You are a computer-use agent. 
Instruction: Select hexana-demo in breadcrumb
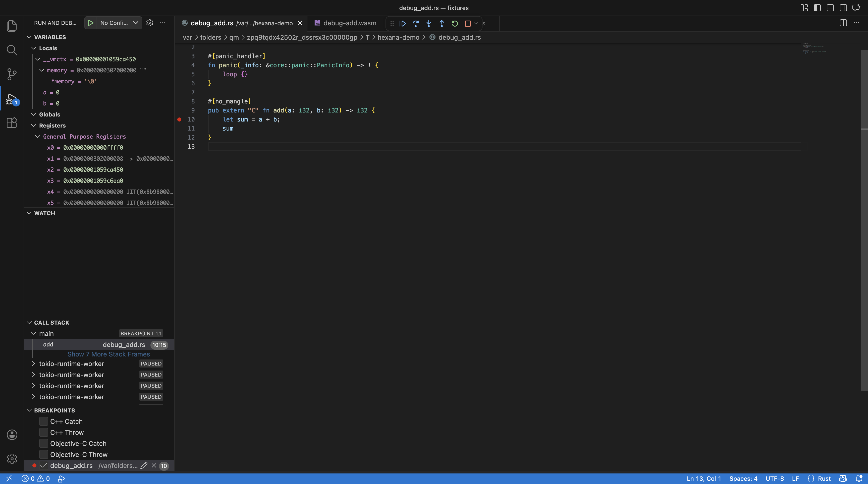[x=398, y=37]
